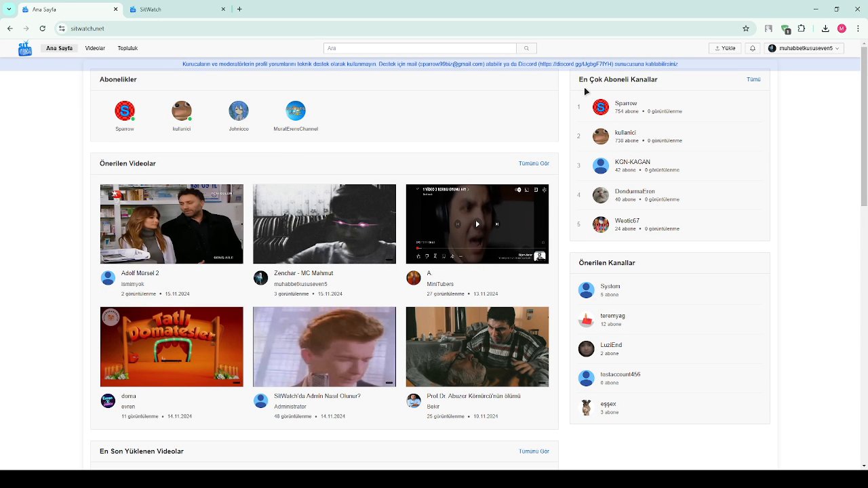Open Johnicco subscription avatar

pyautogui.click(x=239, y=111)
